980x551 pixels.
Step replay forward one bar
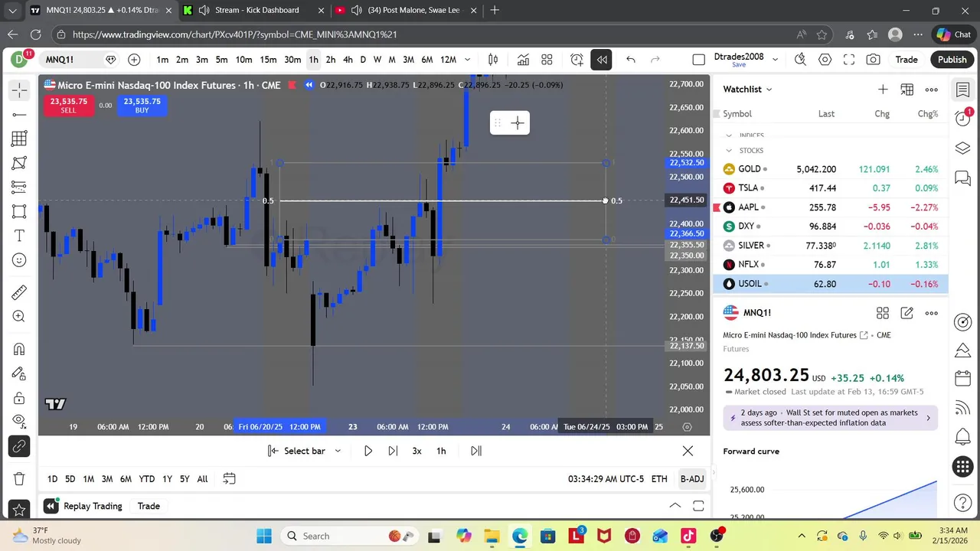coord(393,451)
